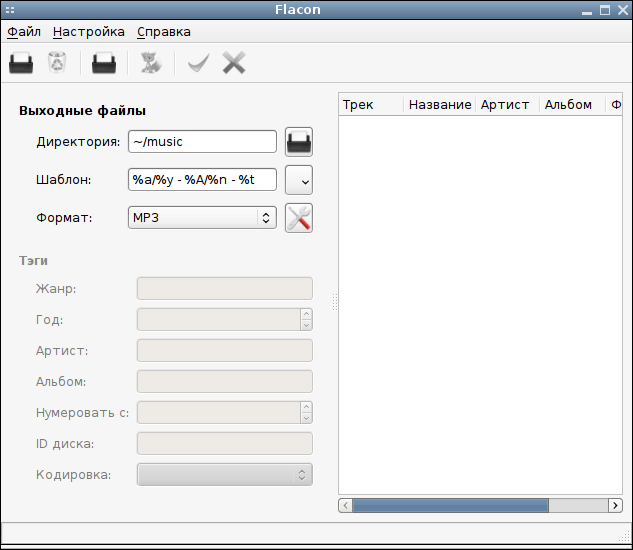
Task: Click the tray icon between the recycle bin and the fox
Action: pyautogui.click(x=104, y=63)
